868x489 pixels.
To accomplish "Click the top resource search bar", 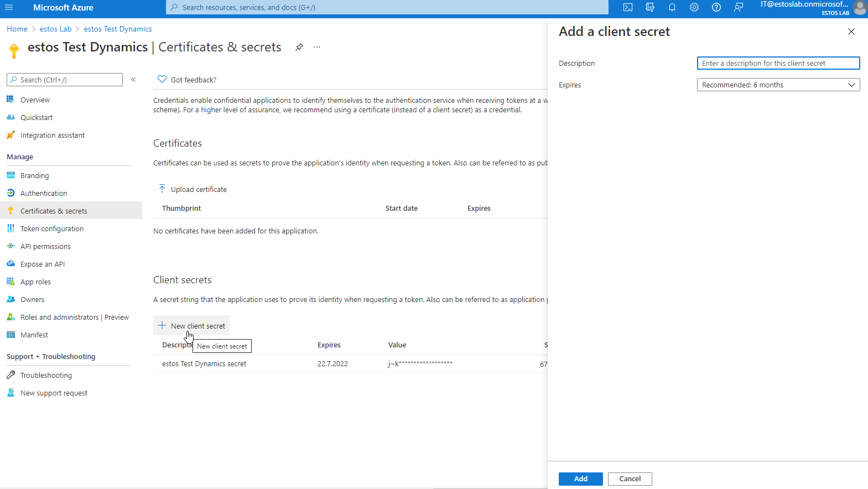I will [387, 8].
